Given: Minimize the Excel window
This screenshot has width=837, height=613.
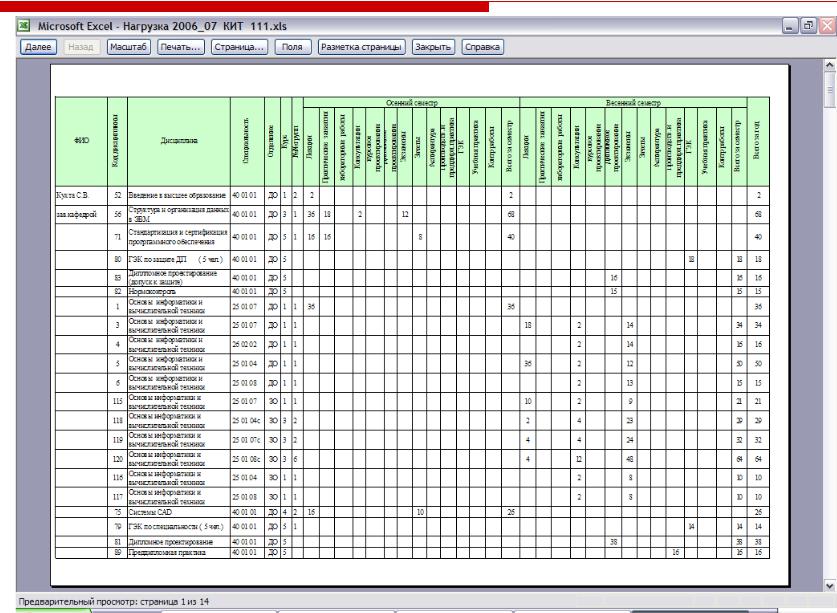Looking at the screenshot, I should [x=790, y=26].
